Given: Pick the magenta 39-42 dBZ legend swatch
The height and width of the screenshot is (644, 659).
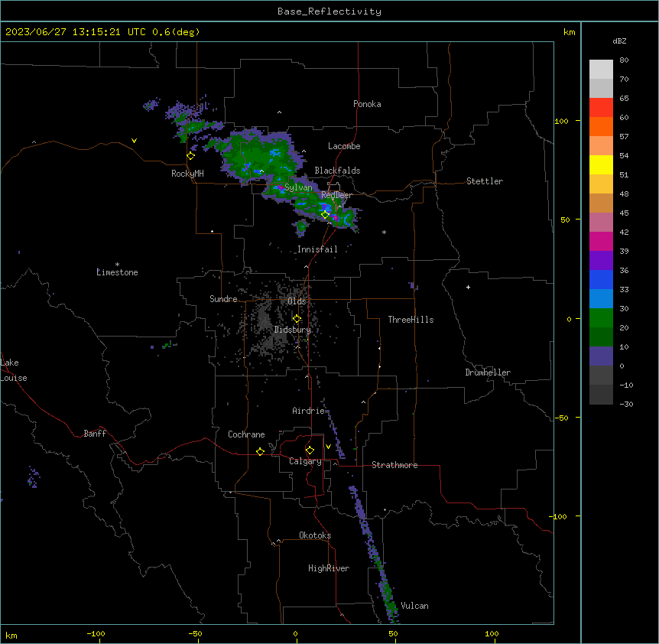Looking at the screenshot, I should (601, 241).
